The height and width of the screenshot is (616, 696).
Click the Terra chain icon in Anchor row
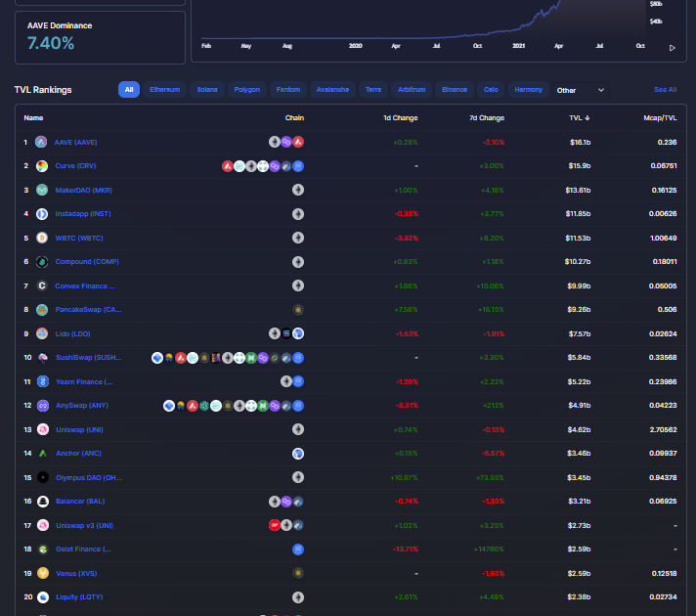(297, 454)
